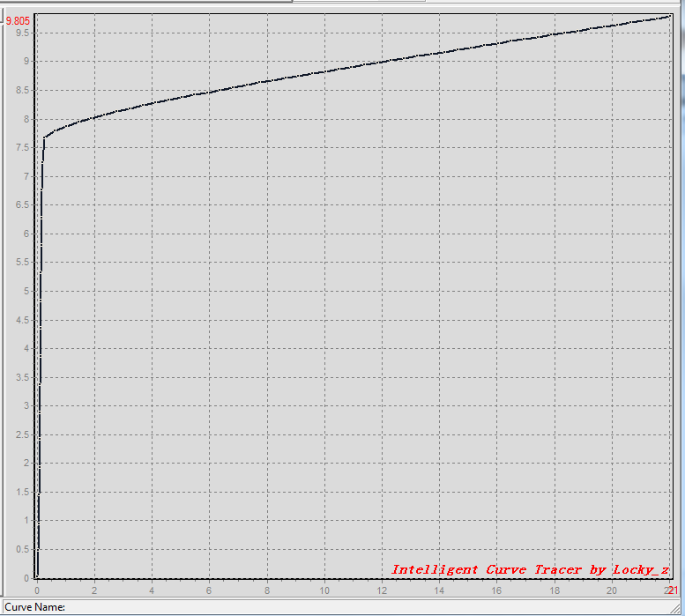Select the 4.5 tick label on vertical axis

point(23,320)
